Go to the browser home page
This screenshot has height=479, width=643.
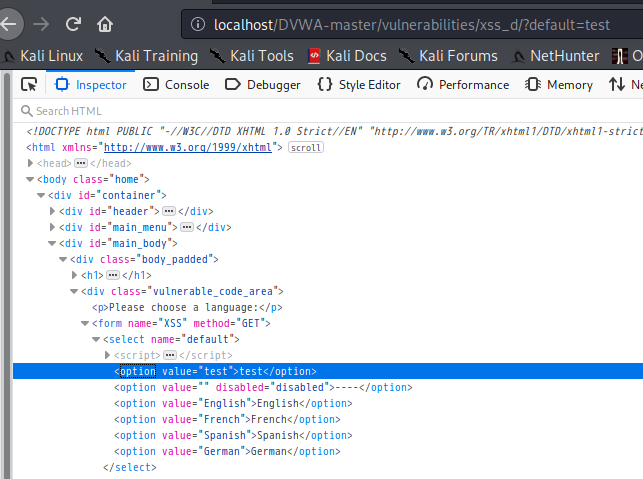105,24
